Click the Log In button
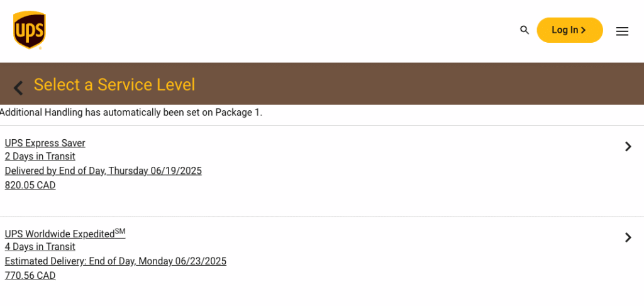The width and height of the screenshot is (644, 306). point(570,30)
